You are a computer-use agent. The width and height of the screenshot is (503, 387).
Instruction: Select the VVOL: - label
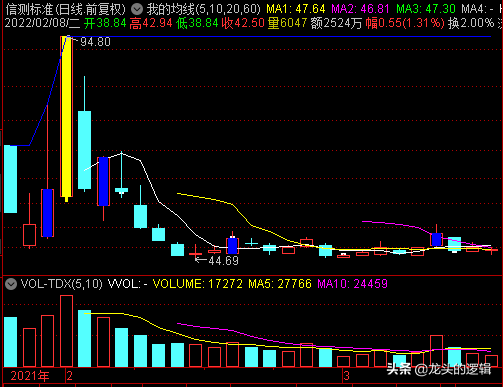(127, 284)
